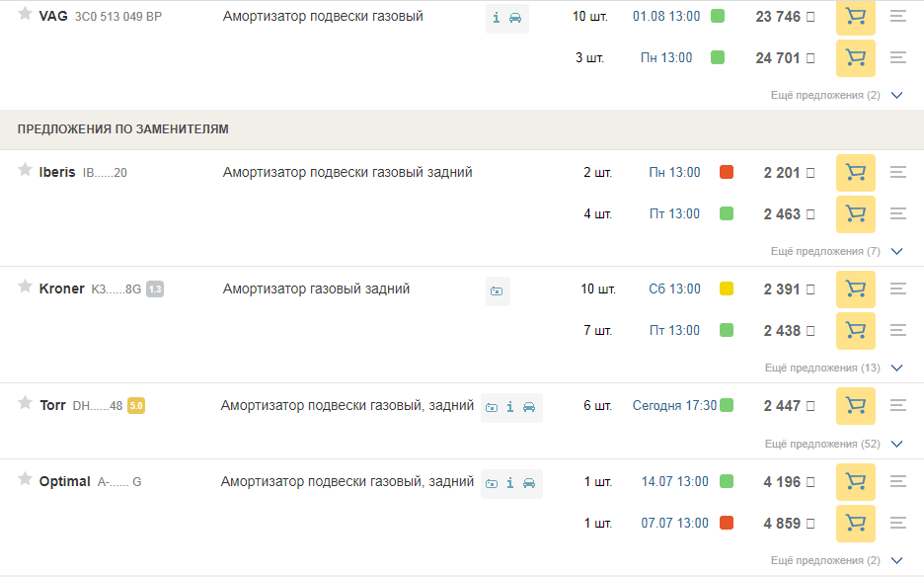924x577 pixels.
Task: Expand the 13 more Kroner offers
Action: 833,368
